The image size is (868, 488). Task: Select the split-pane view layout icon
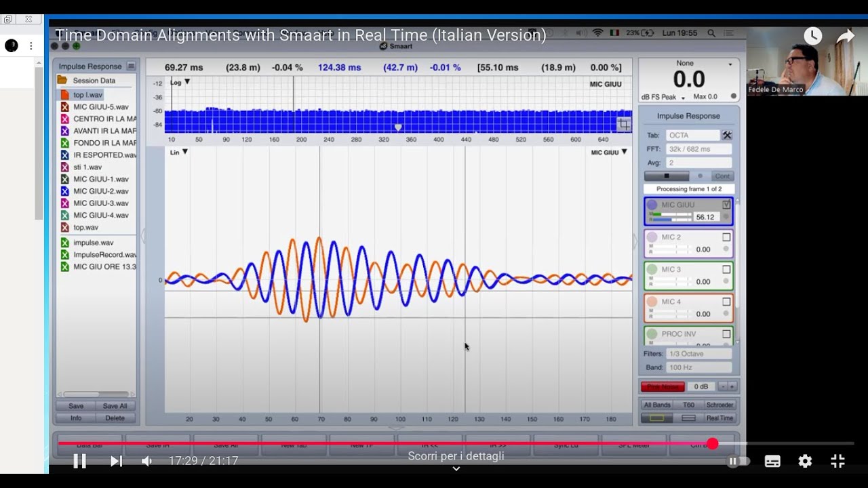coord(688,418)
